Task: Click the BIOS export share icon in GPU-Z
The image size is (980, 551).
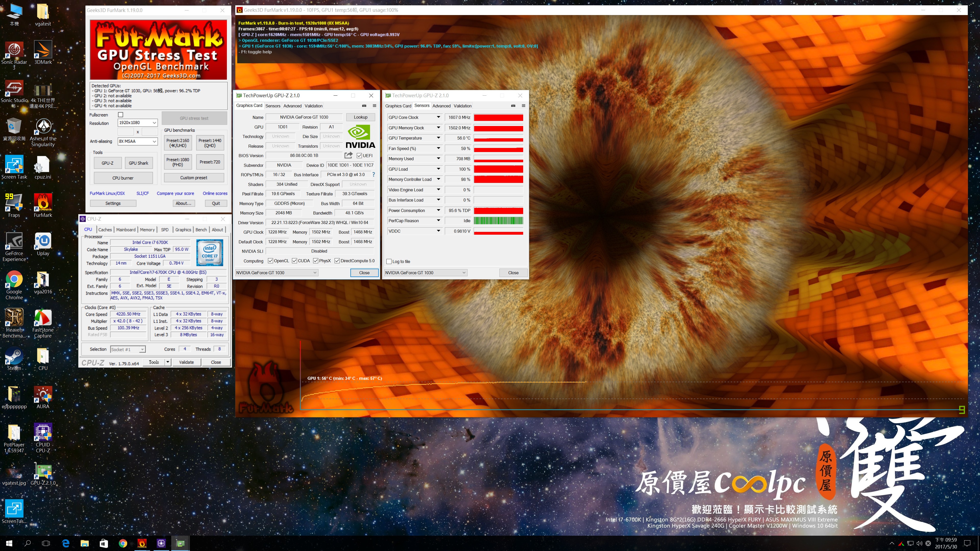Action: point(348,155)
